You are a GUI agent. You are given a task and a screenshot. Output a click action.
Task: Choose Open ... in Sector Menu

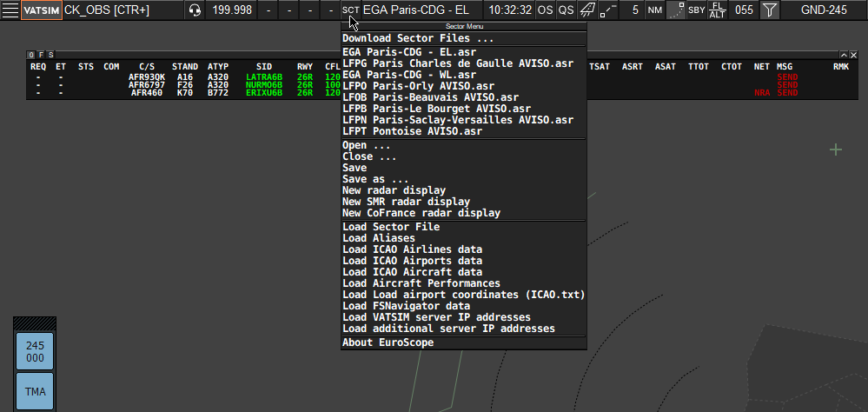click(464, 145)
